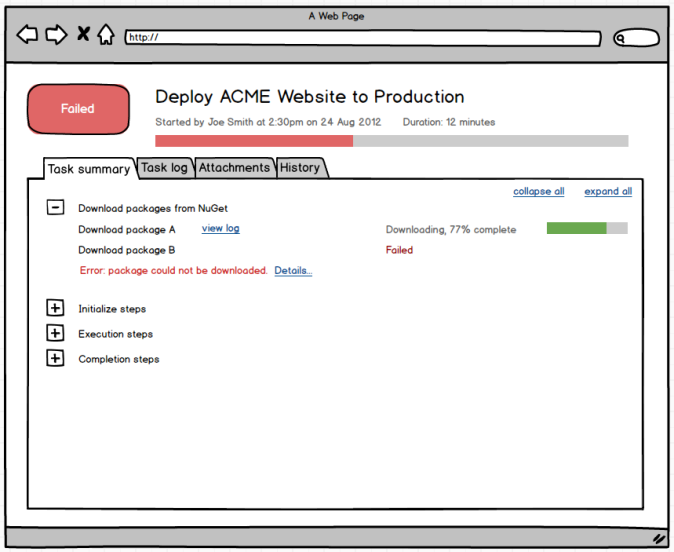This screenshot has height=552, width=674.
Task: Click the http:// address bar
Action: [362, 38]
